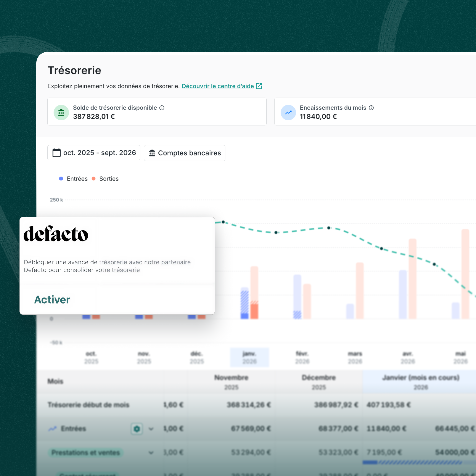
Task: Click Activer on the Defacto card
Action: point(52,300)
